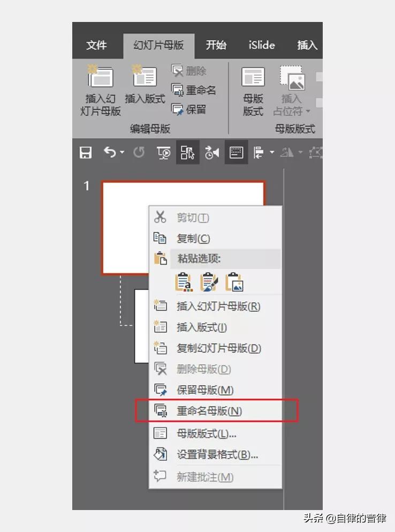Viewport: 395px width, 532px height.
Task: Expand the rotate objects dropdown arrow
Action: [300, 152]
